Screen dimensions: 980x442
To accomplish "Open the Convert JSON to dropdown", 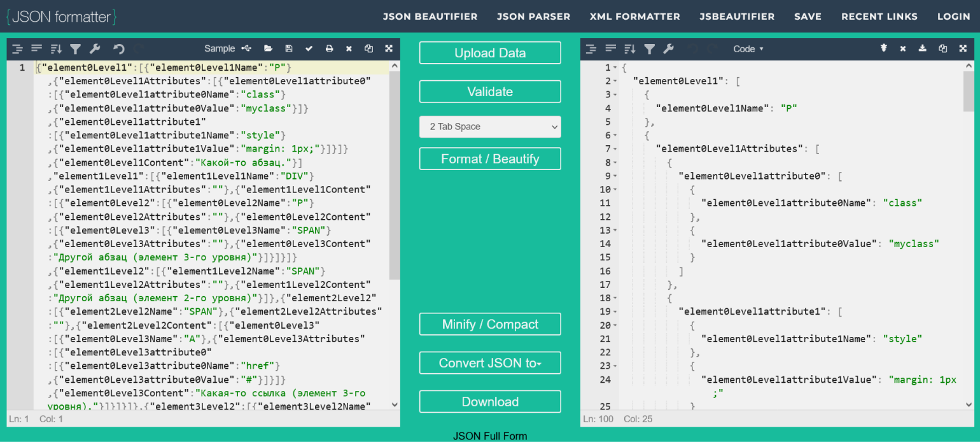I will 490,363.
